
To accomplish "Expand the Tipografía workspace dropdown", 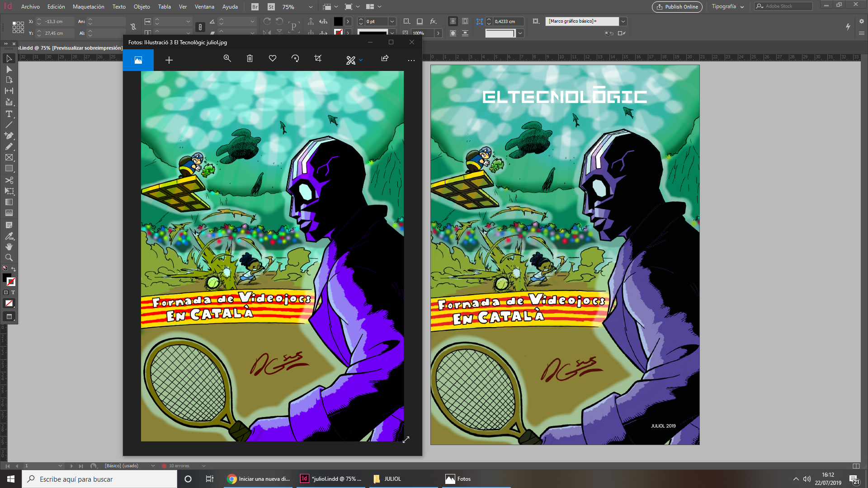I will pyautogui.click(x=728, y=7).
